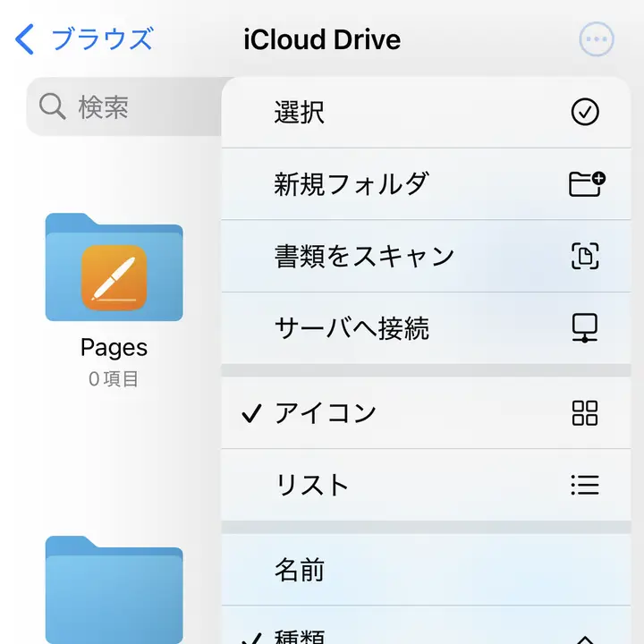This screenshot has height=644, width=644.
Task: Click the magnifying glass search icon
Action: point(53,107)
